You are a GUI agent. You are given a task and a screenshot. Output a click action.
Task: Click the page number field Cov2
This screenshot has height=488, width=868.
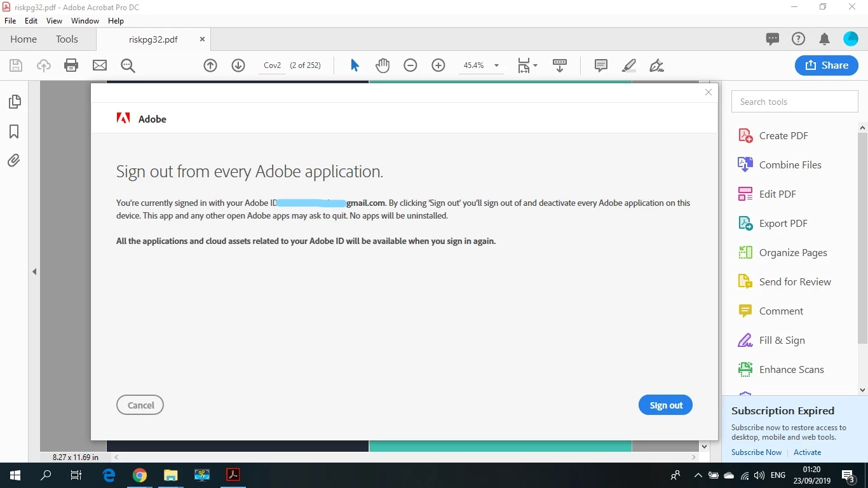pos(272,65)
